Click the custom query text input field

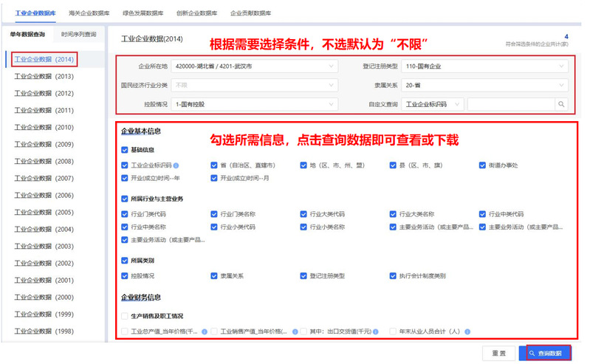tap(511, 104)
